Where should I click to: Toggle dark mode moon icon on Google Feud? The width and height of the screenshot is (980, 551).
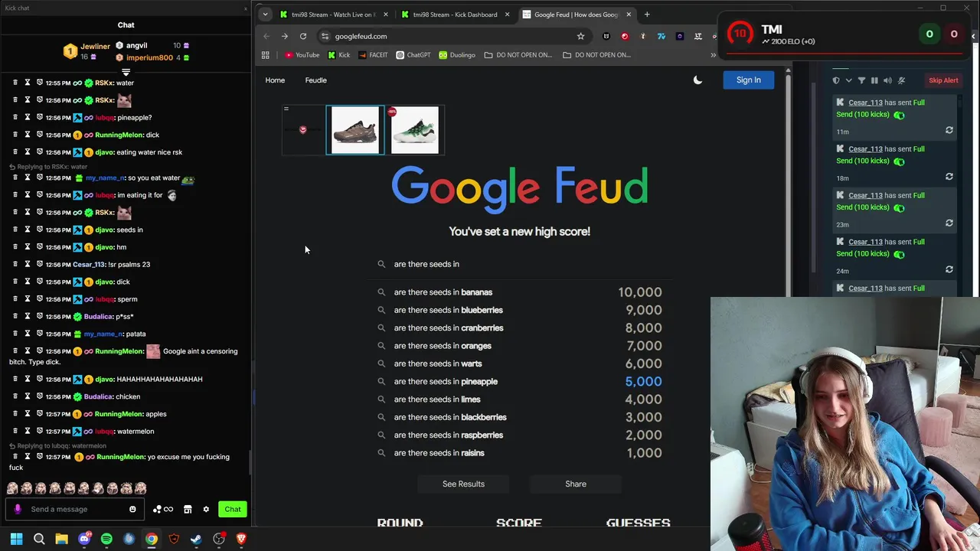697,80
